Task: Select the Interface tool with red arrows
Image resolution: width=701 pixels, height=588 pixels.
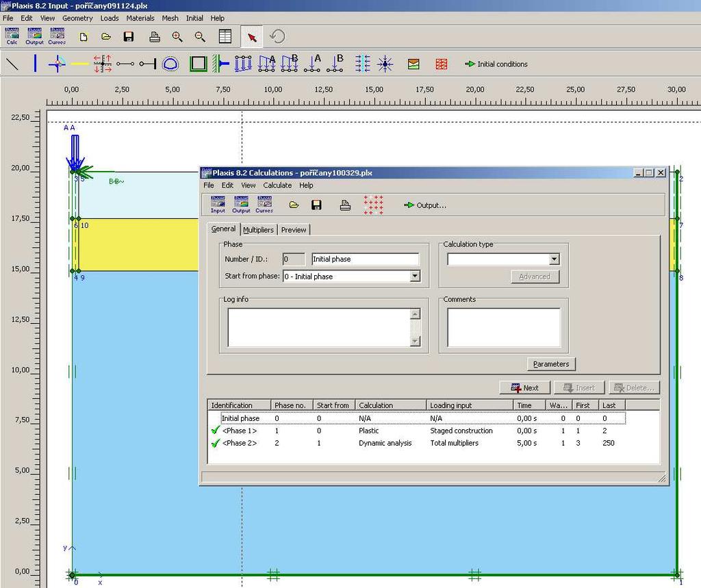Action: 103,64
